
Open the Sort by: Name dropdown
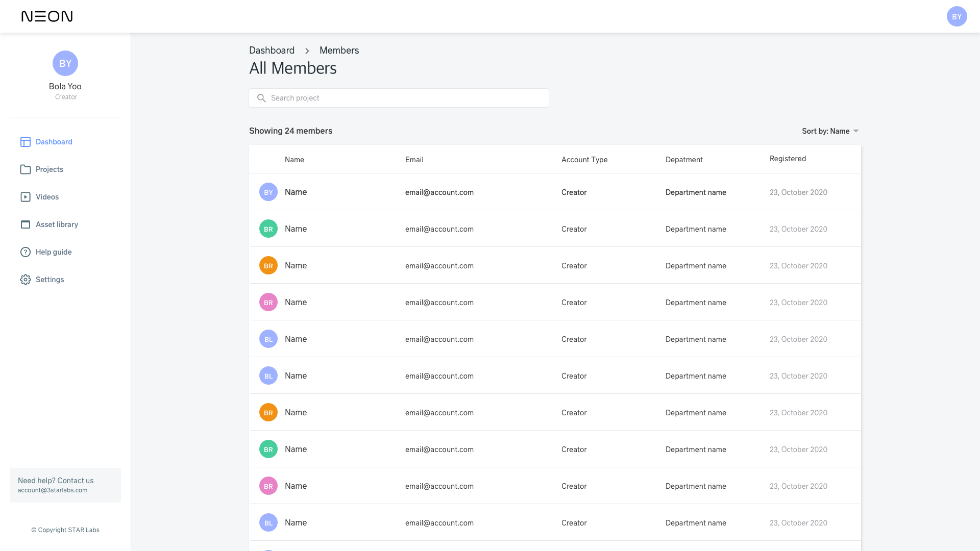tap(830, 131)
